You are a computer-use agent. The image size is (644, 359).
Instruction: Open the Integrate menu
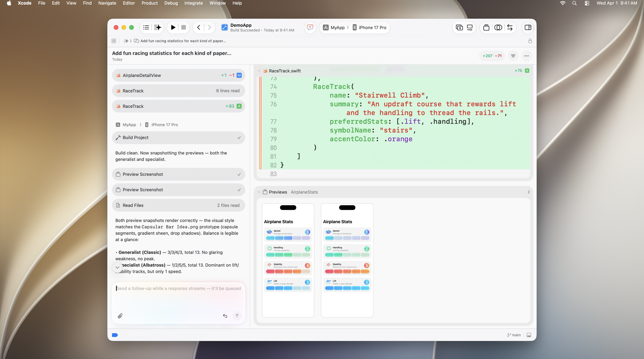(x=193, y=3)
